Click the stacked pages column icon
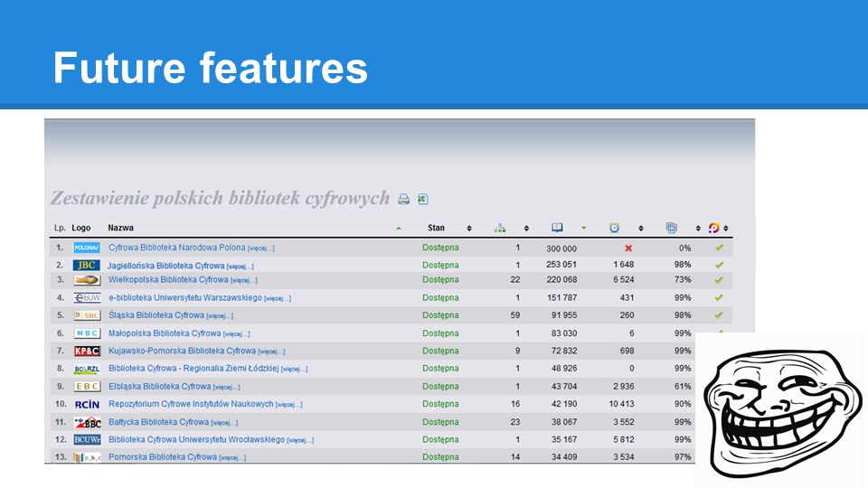 tap(672, 228)
